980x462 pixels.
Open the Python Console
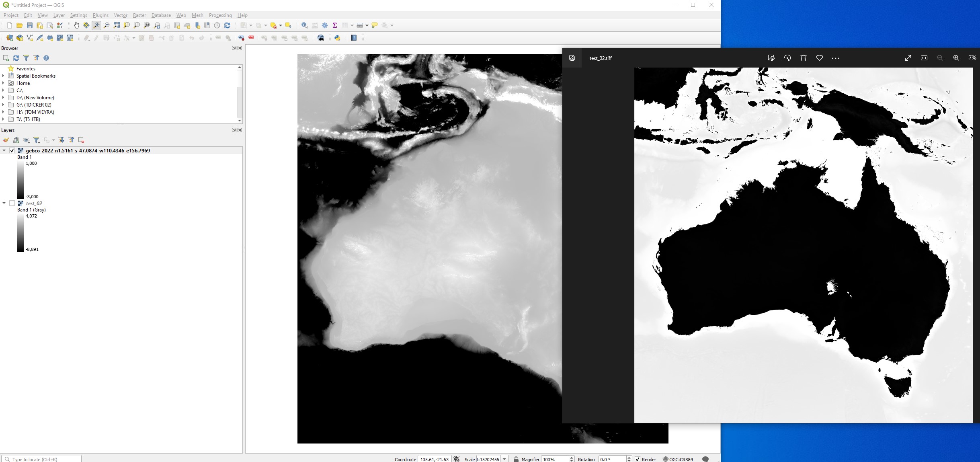click(x=337, y=38)
